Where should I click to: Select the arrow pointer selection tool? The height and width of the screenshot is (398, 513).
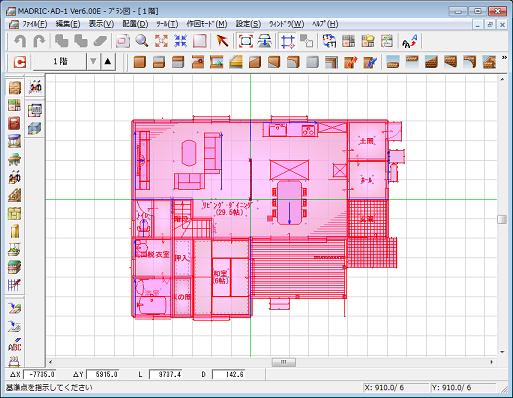222,41
